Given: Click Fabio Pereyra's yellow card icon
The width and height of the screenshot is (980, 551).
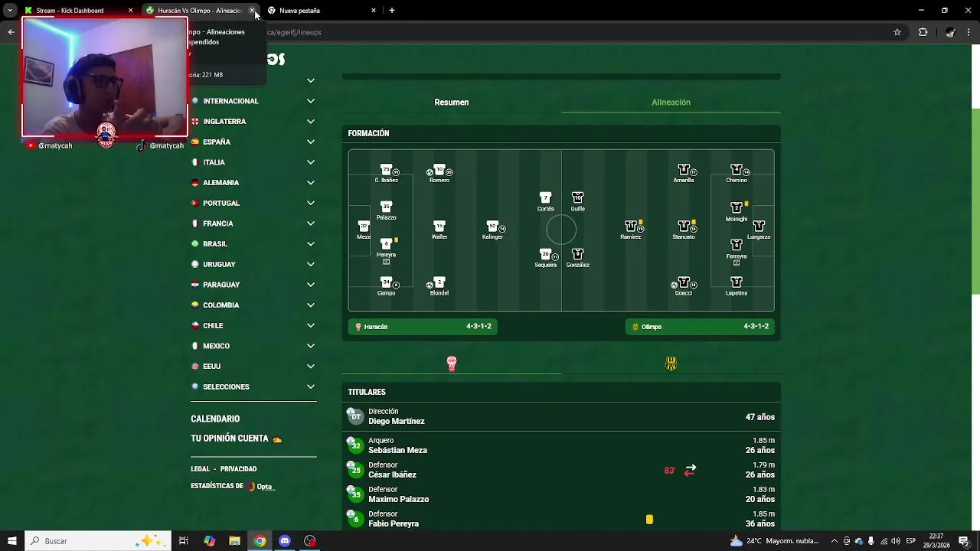Looking at the screenshot, I should click(x=649, y=519).
